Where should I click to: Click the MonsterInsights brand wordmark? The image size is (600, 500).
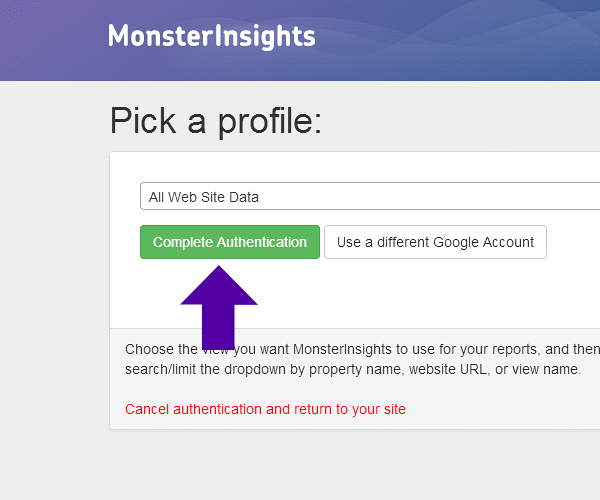click(x=211, y=37)
